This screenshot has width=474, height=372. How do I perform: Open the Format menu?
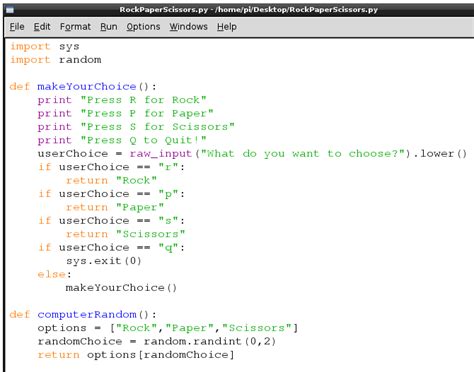click(75, 27)
